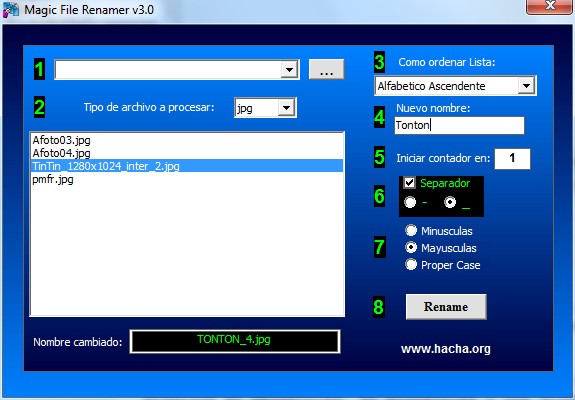Screen dimensions: 575x400
Task: Select TinTin_1280x1024_inter_2.jpg in the list
Action: (x=187, y=166)
